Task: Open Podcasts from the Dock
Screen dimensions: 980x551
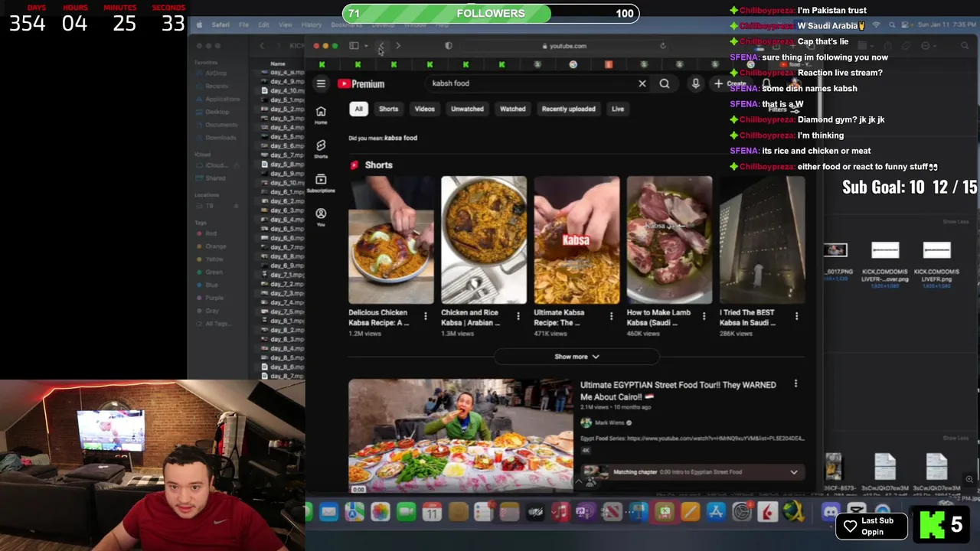Action: point(586,511)
